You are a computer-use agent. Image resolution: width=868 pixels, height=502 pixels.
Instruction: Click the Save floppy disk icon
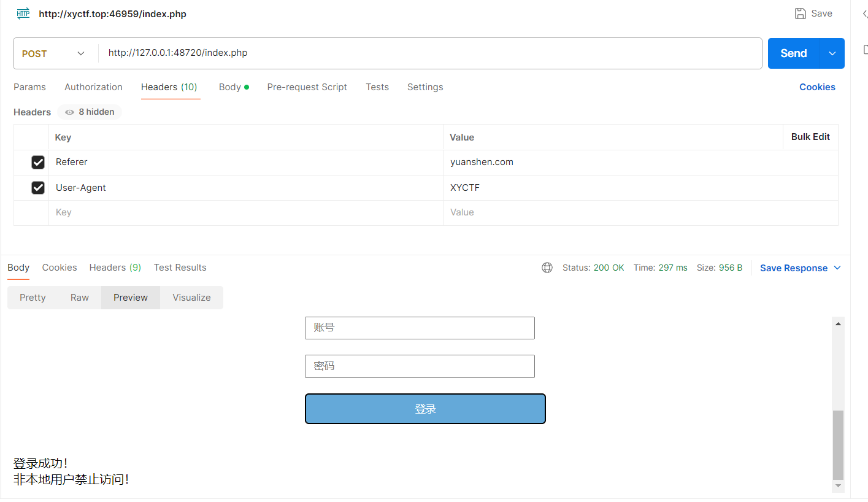800,14
